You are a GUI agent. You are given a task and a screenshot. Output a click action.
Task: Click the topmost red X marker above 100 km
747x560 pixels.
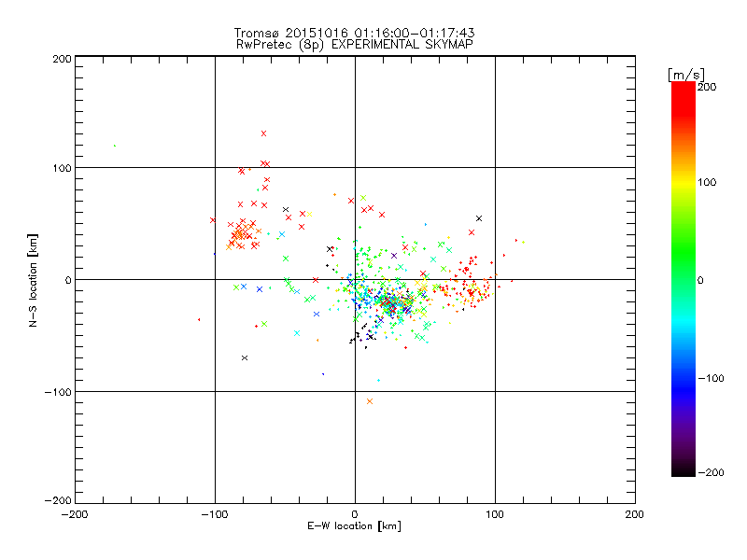(263, 133)
